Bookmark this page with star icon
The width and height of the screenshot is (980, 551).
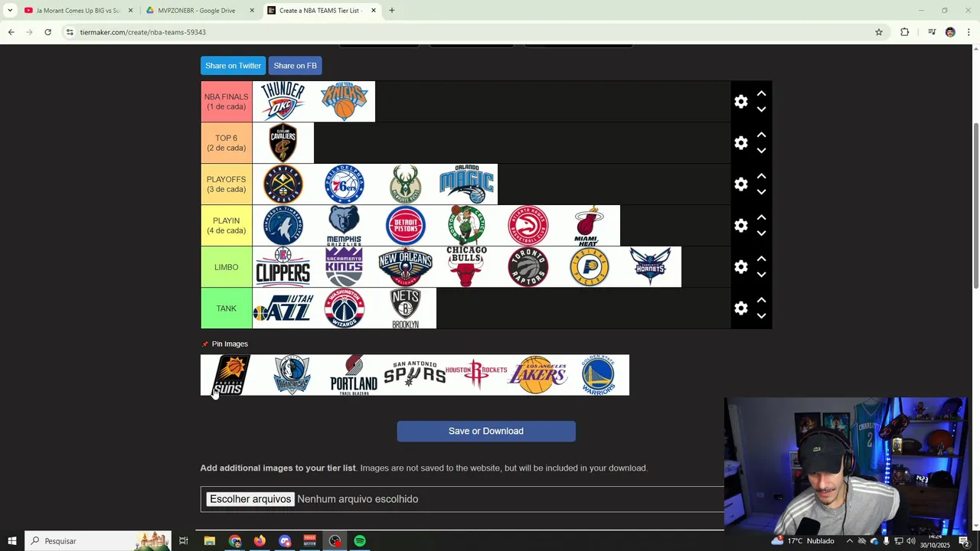click(x=879, y=32)
